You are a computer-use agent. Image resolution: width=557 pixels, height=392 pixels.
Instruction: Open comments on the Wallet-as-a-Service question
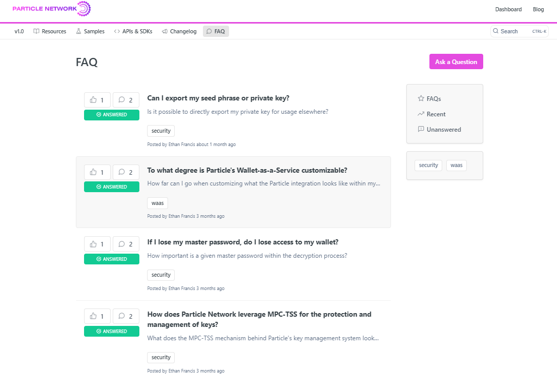(126, 172)
